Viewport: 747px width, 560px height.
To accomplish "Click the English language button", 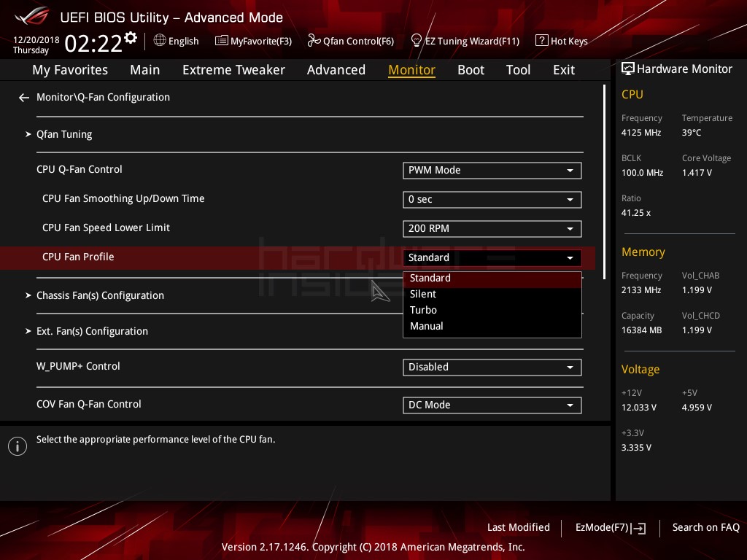I will (x=177, y=41).
